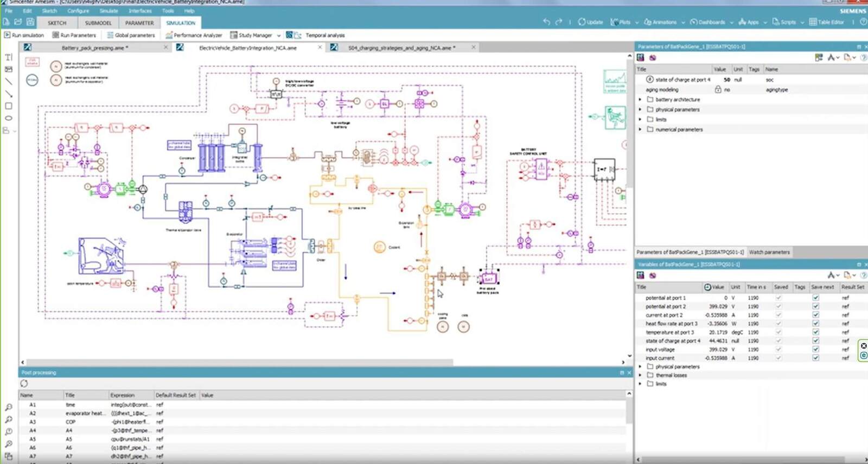Select the text tool in the left sidebar
Viewport: 868px width, 464px height.
pos(9,57)
